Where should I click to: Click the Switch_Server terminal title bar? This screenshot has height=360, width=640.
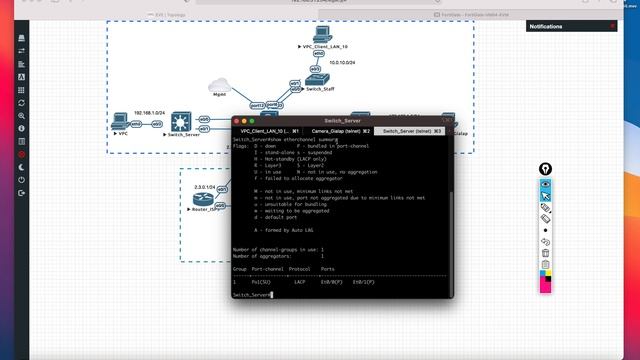pos(342,121)
